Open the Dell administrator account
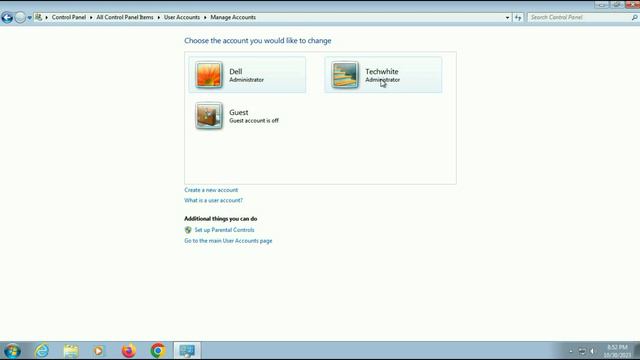This screenshot has height=360, width=640. click(247, 75)
